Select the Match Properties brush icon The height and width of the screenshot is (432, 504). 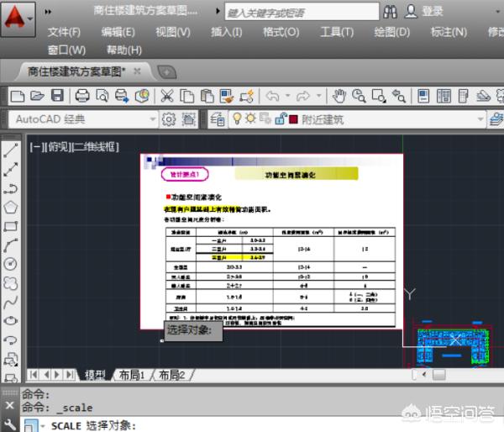[x=227, y=96]
